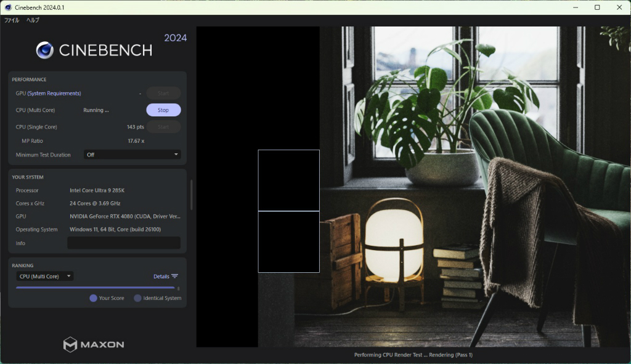Click the Cinebench sphere logo icon
Viewport: 631px width, 364px height.
tap(44, 51)
